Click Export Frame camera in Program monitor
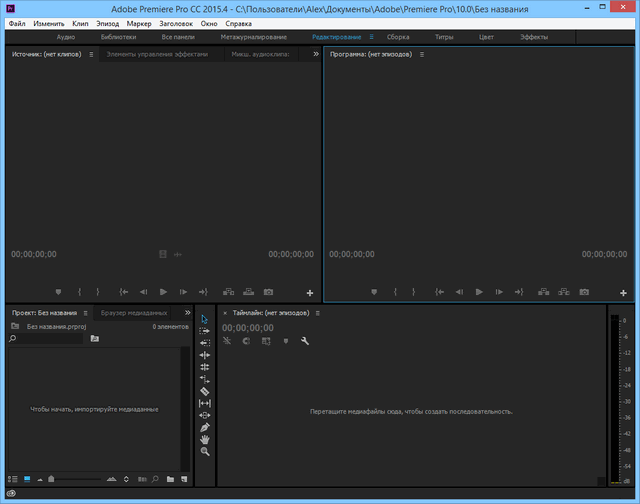 (584, 292)
